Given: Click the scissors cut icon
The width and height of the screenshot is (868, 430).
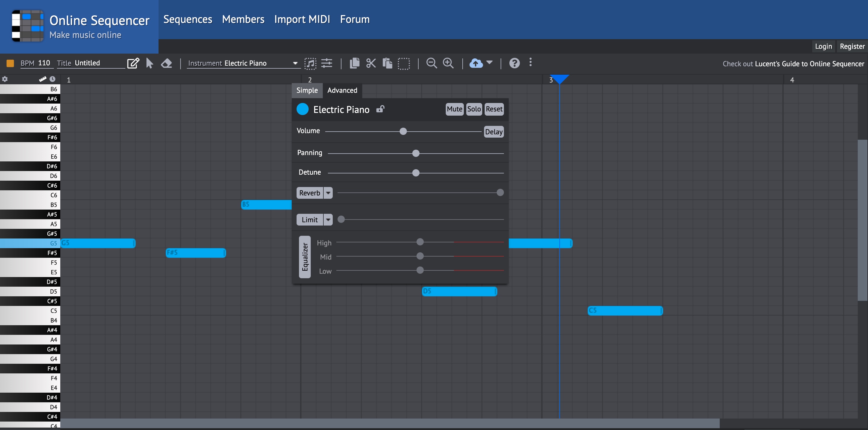Looking at the screenshot, I should click(x=371, y=63).
